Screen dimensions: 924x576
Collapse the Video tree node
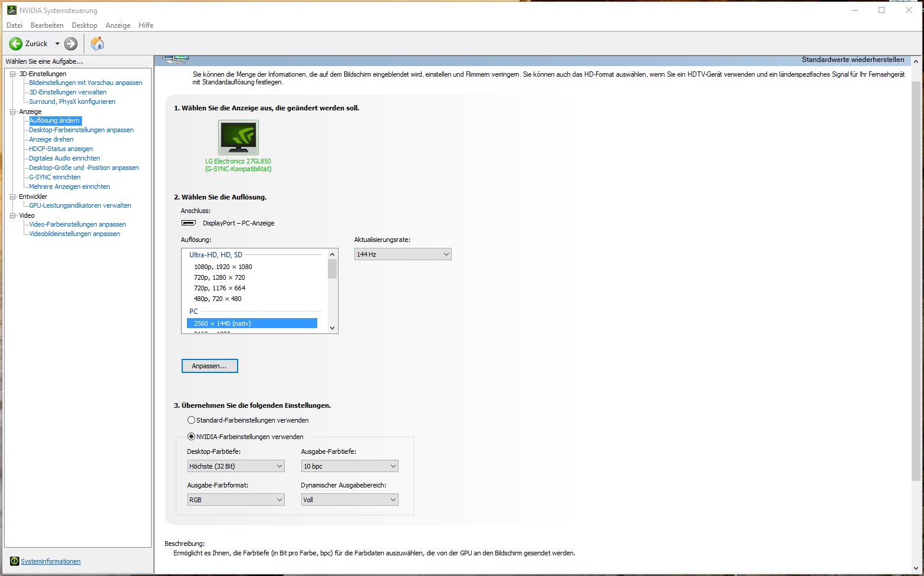tap(13, 215)
